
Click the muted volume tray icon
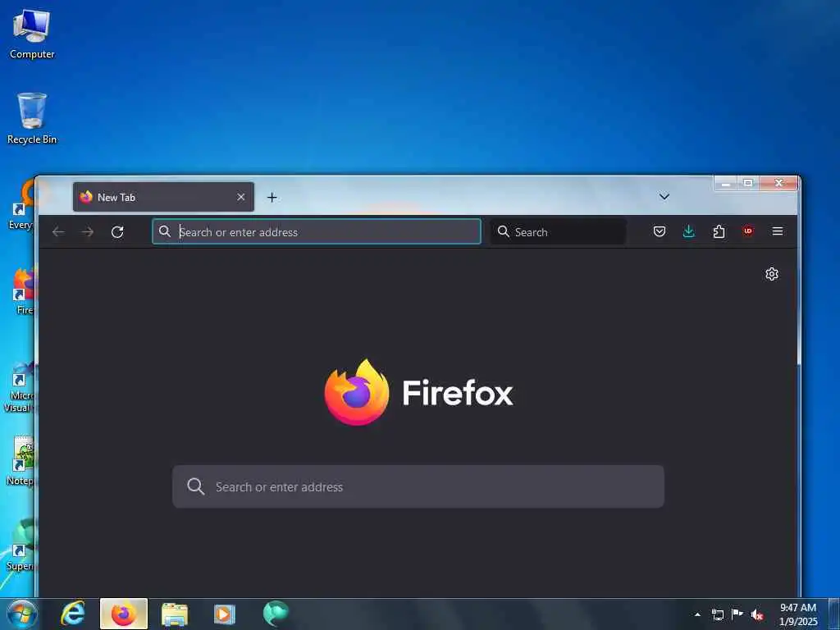[756, 614]
